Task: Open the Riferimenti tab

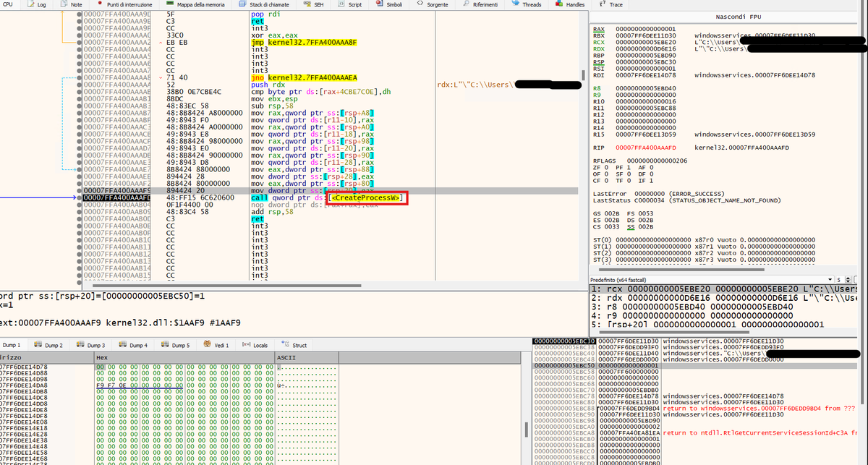Action: 480,4
